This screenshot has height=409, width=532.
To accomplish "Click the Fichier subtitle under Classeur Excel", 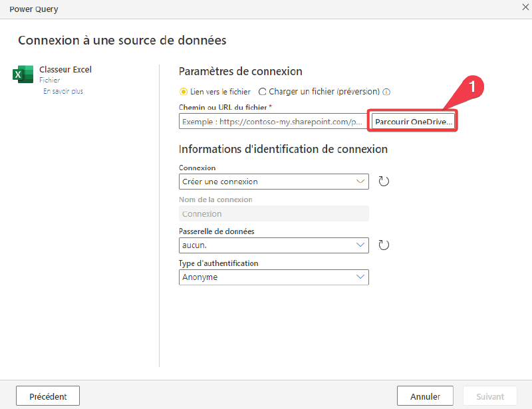I will 49,80.
